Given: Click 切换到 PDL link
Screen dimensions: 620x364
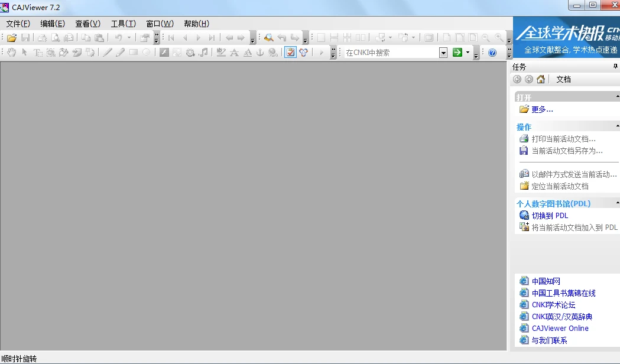Looking at the screenshot, I should coord(550,216).
